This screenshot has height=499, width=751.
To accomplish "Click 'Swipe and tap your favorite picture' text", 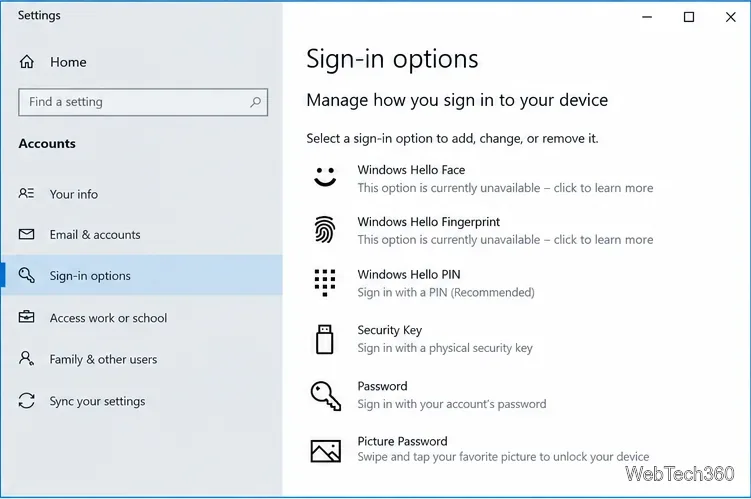I will tap(503, 457).
